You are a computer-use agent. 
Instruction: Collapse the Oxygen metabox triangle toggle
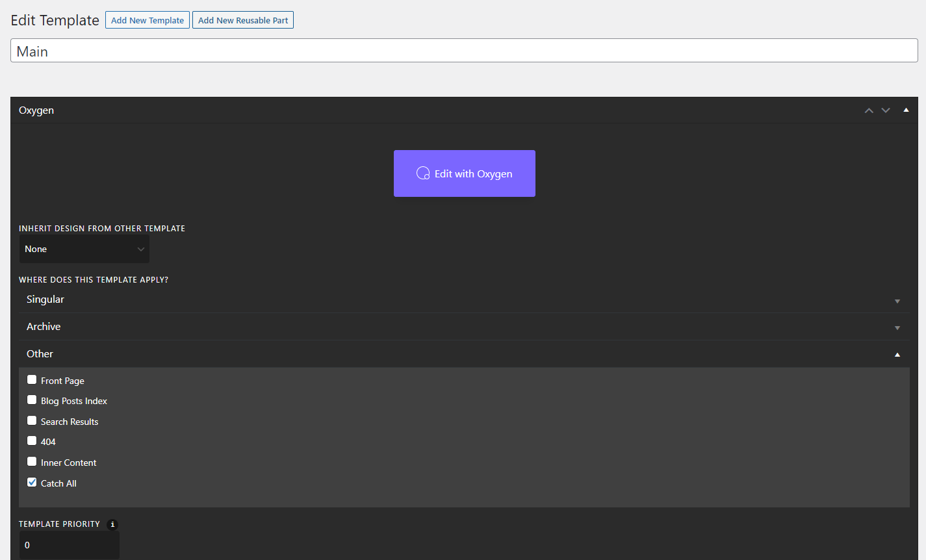coord(906,110)
